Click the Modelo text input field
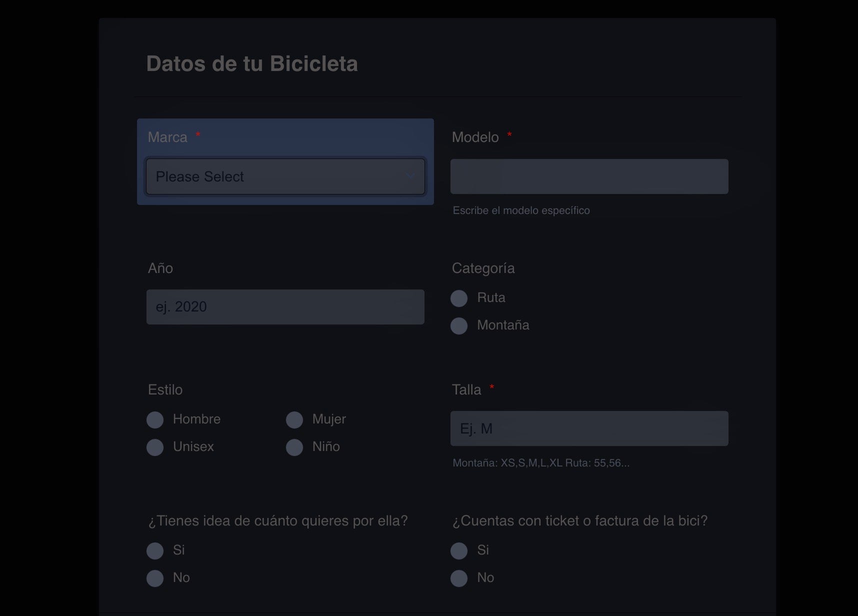 (589, 176)
